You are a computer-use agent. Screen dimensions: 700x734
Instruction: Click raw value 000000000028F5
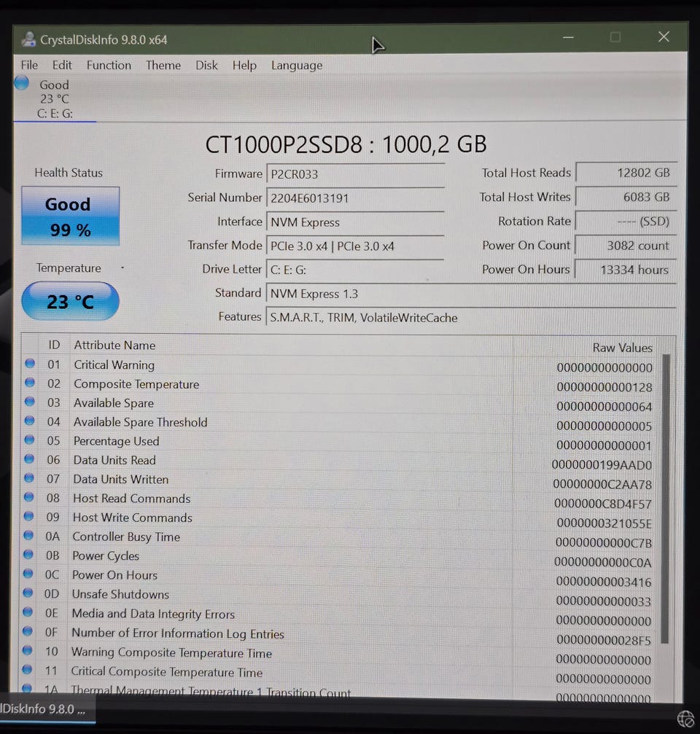click(x=604, y=641)
